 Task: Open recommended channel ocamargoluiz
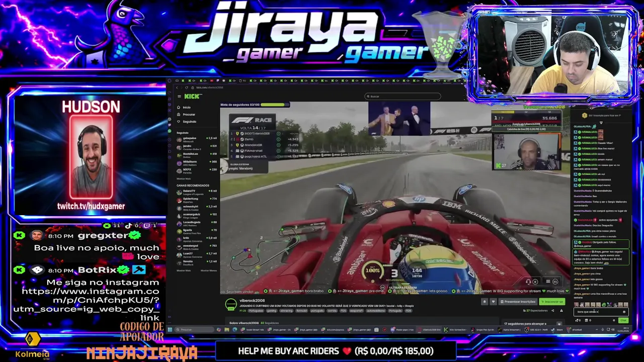197,216
